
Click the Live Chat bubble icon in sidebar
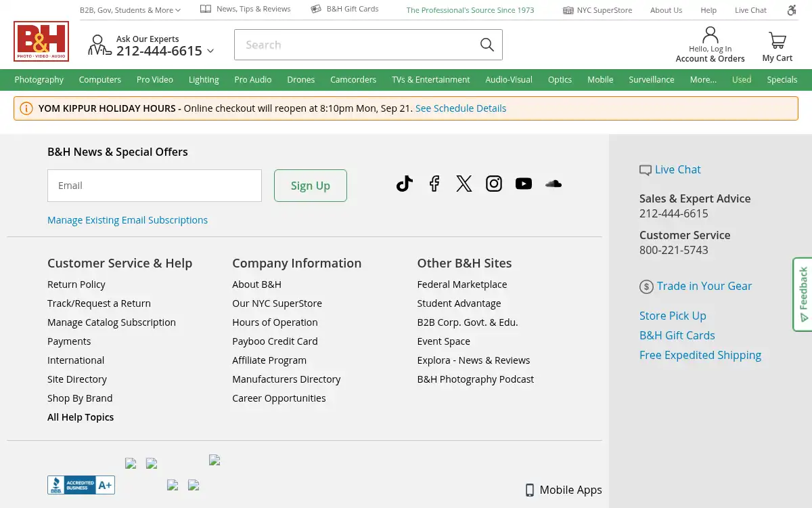pyautogui.click(x=646, y=170)
